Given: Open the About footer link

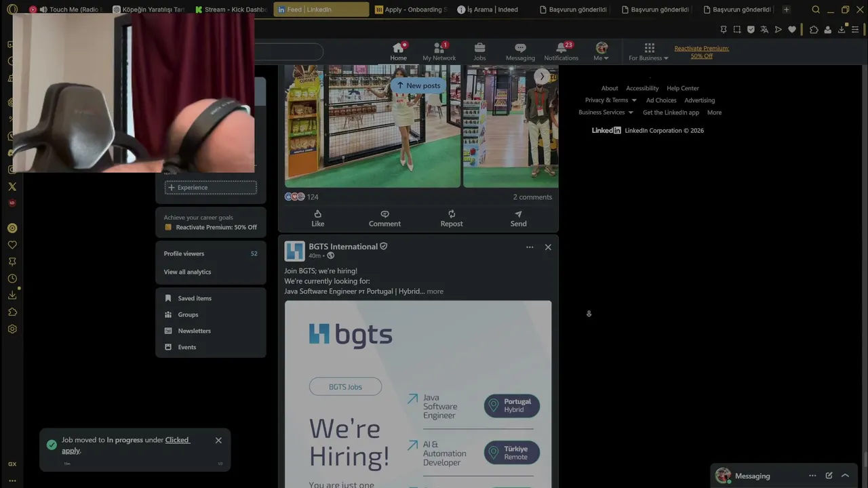Looking at the screenshot, I should [x=610, y=88].
